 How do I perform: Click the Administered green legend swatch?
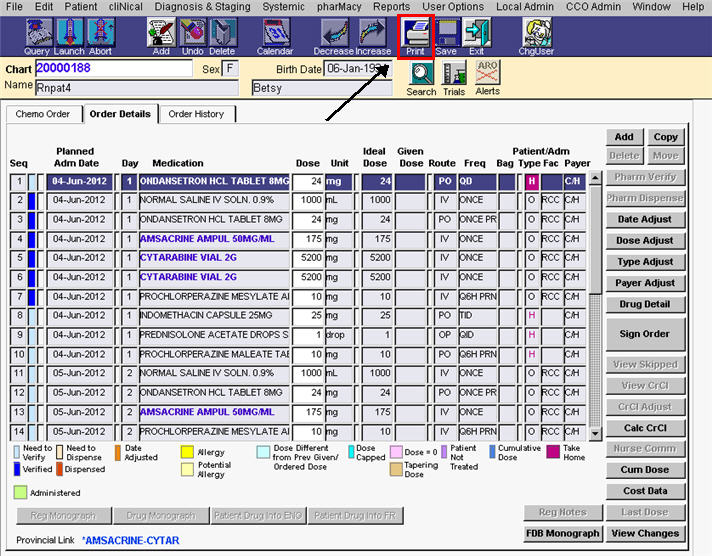20,492
